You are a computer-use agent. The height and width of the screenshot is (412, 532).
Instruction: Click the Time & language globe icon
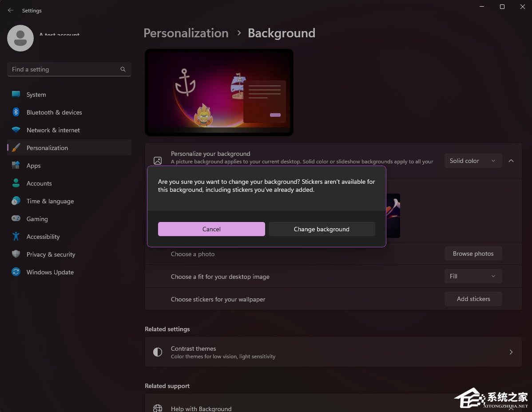16,201
